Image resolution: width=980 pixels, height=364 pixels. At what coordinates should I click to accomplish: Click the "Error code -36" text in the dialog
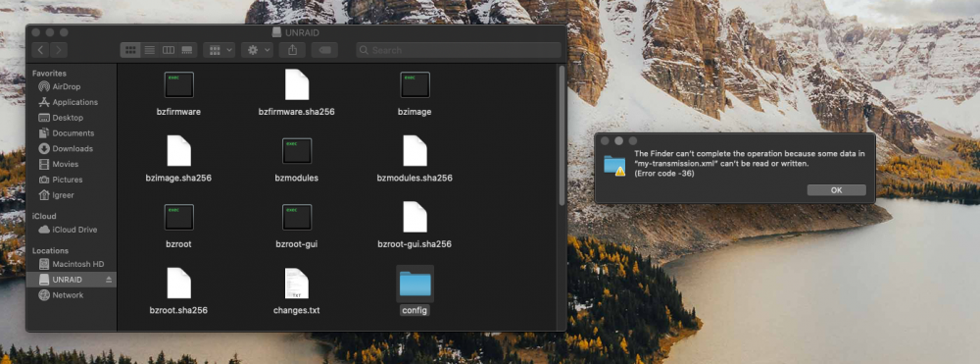click(663, 174)
